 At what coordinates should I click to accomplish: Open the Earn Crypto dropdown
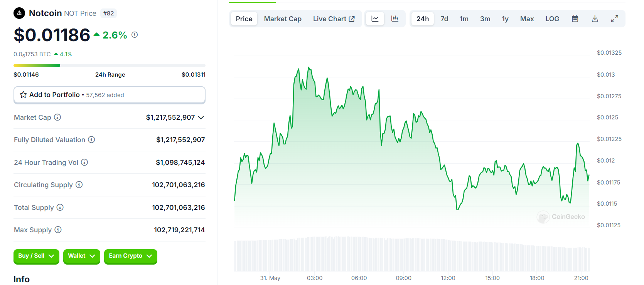coord(130,256)
